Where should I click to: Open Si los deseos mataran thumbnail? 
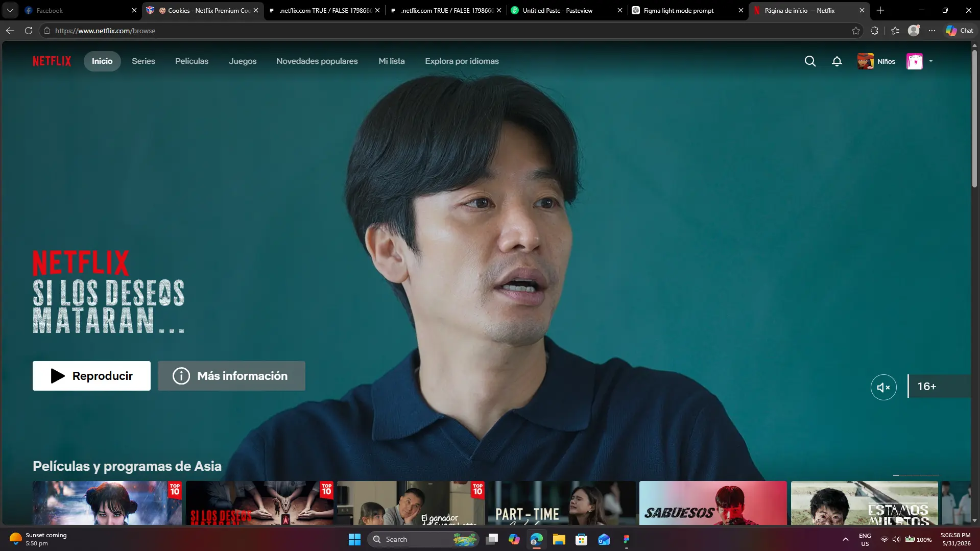tap(259, 503)
